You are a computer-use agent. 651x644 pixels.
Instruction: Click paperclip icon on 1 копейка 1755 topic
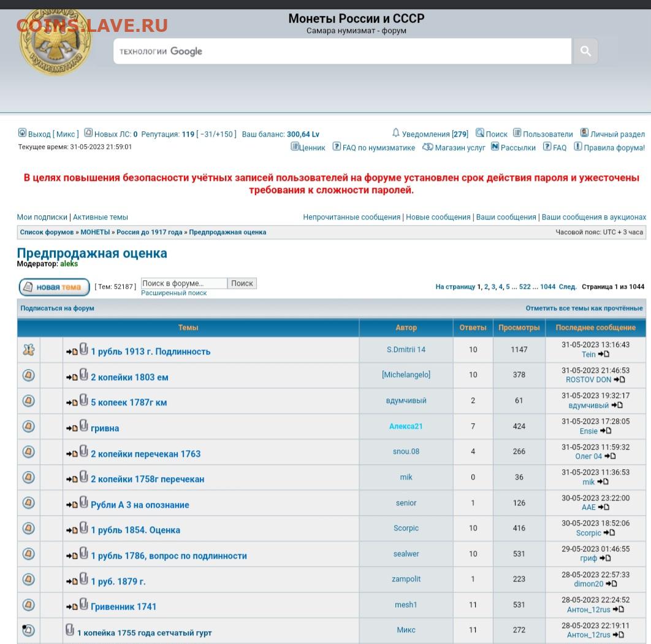(70, 630)
